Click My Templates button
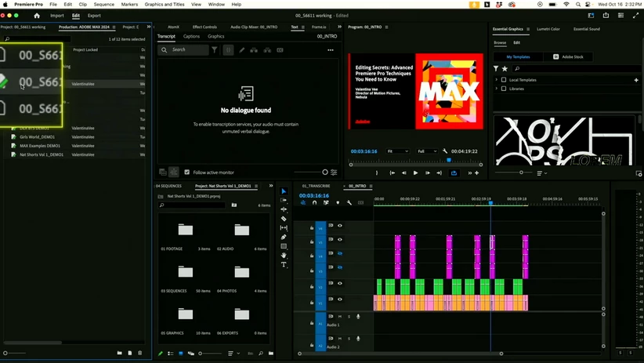This screenshot has height=363, width=644. coord(518,56)
